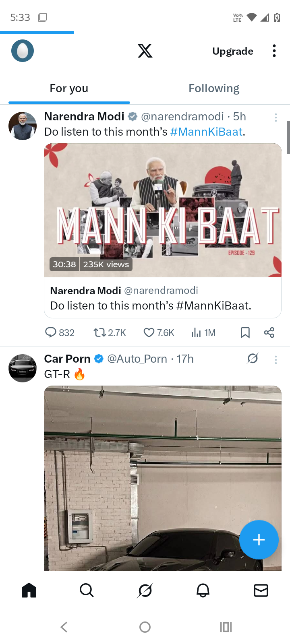Switch to the Following tab
This screenshot has width=290, height=644.
coord(214,89)
